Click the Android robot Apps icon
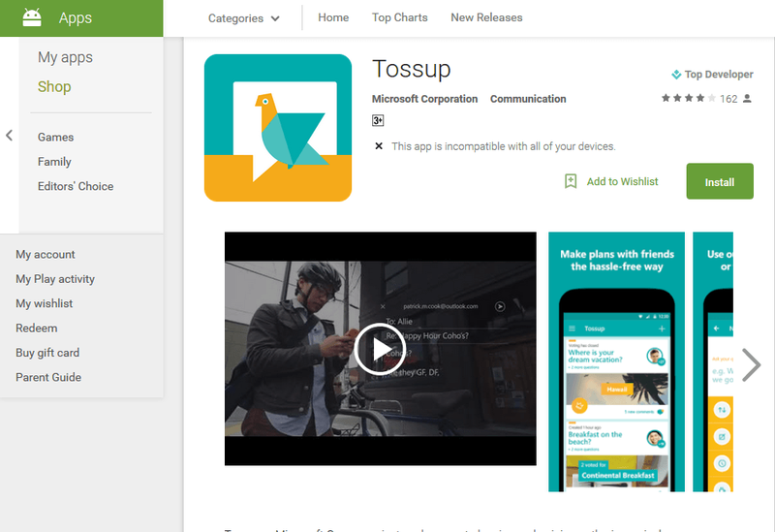This screenshot has width=775, height=532. 32,17
